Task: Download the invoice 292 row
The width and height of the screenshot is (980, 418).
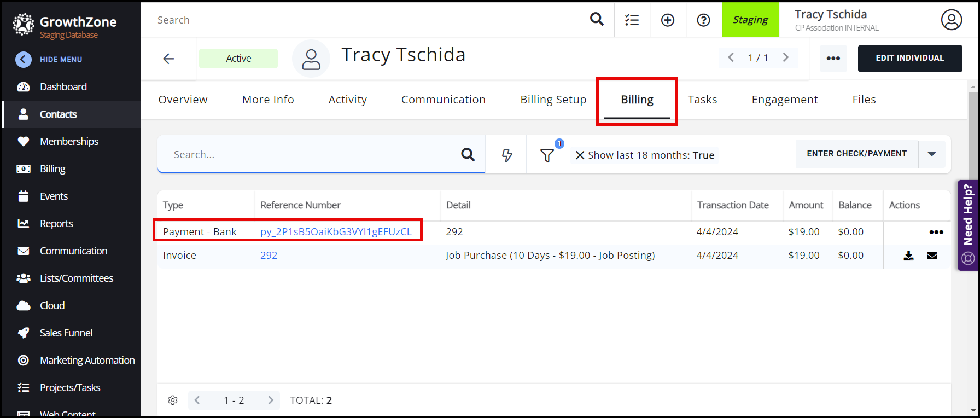Action: [908, 256]
